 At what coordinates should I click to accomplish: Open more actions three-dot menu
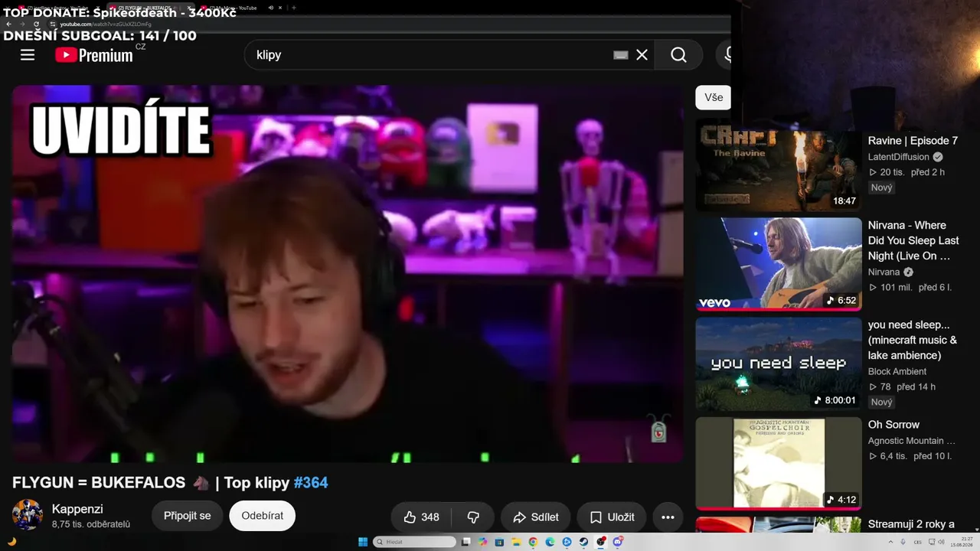(x=668, y=517)
